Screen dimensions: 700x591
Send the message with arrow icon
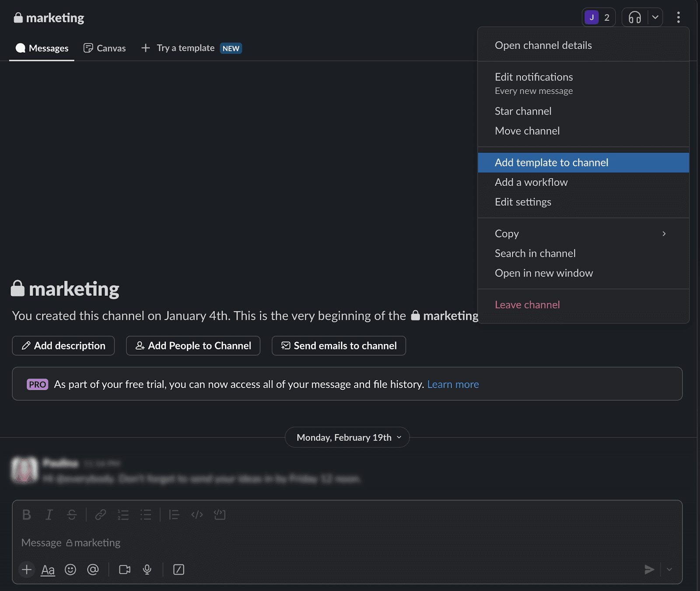click(x=649, y=569)
